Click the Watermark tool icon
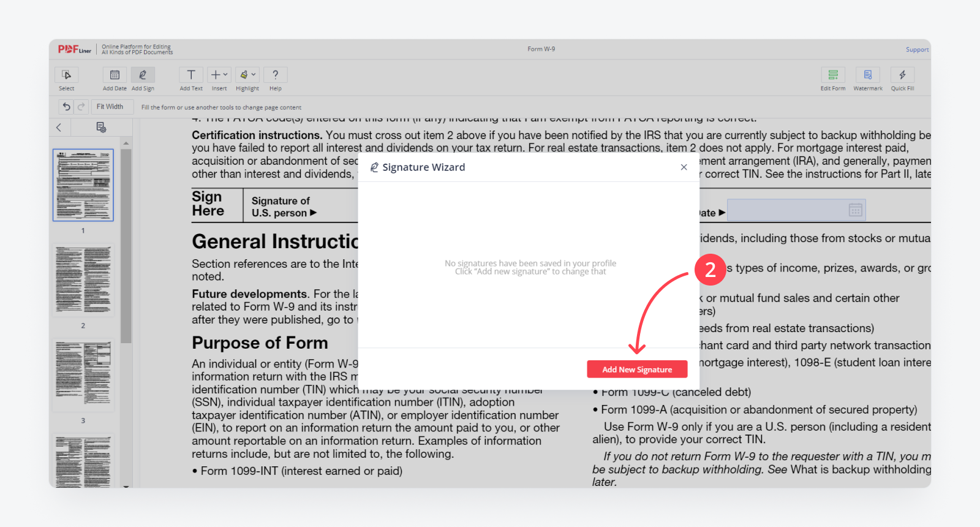This screenshot has width=980, height=527. click(x=868, y=75)
